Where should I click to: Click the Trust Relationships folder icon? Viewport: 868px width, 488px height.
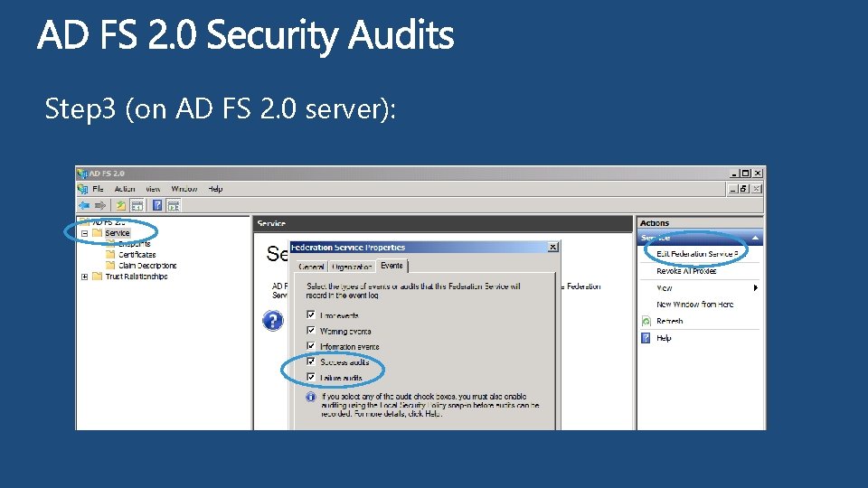tap(98, 277)
